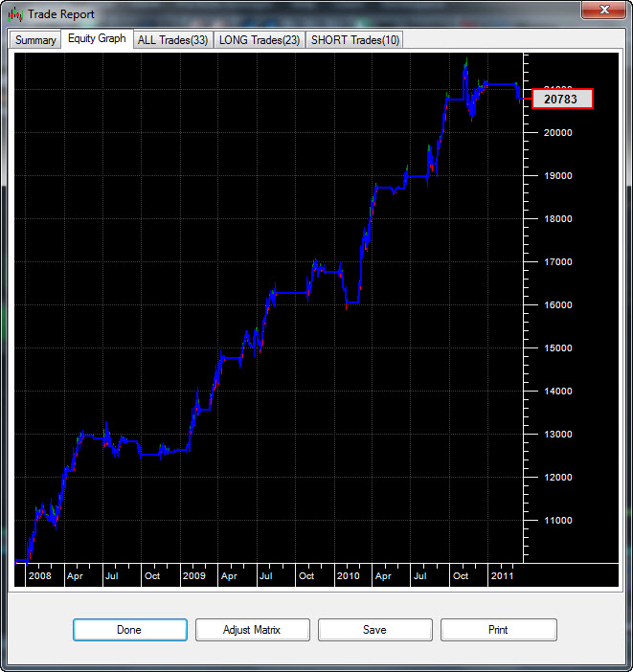Click the 16000 y-axis label
Viewport: 633px width, 672px height.
(557, 305)
